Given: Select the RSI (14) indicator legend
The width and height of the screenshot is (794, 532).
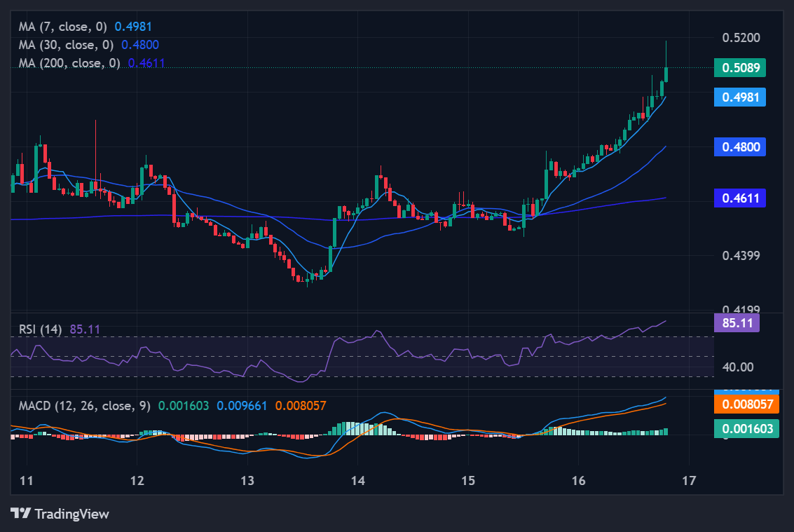Looking at the screenshot, I should (x=41, y=329).
